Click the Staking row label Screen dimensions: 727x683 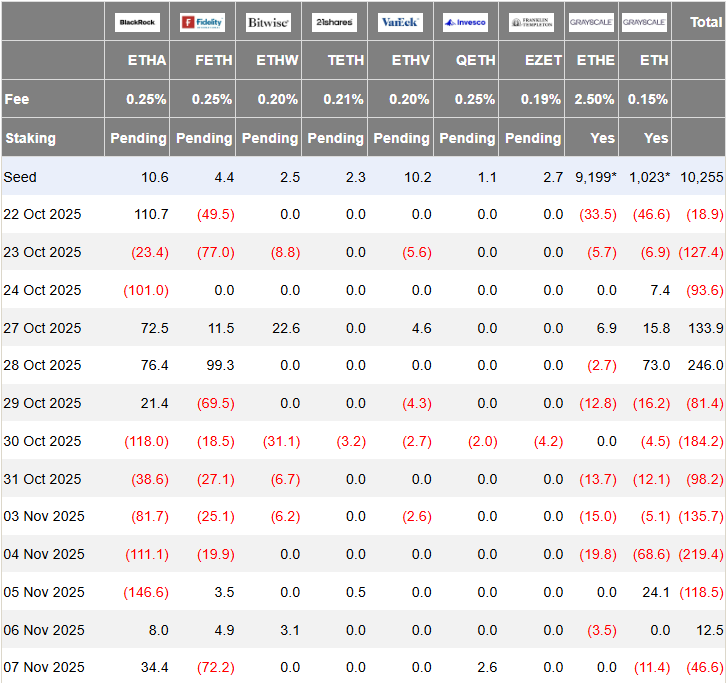click(x=30, y=138)
